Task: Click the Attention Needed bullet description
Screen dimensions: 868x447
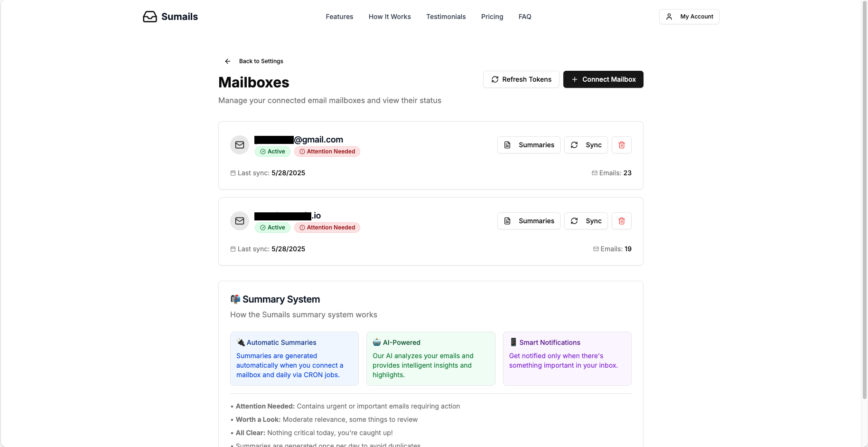Action: (x=348, y=406)
